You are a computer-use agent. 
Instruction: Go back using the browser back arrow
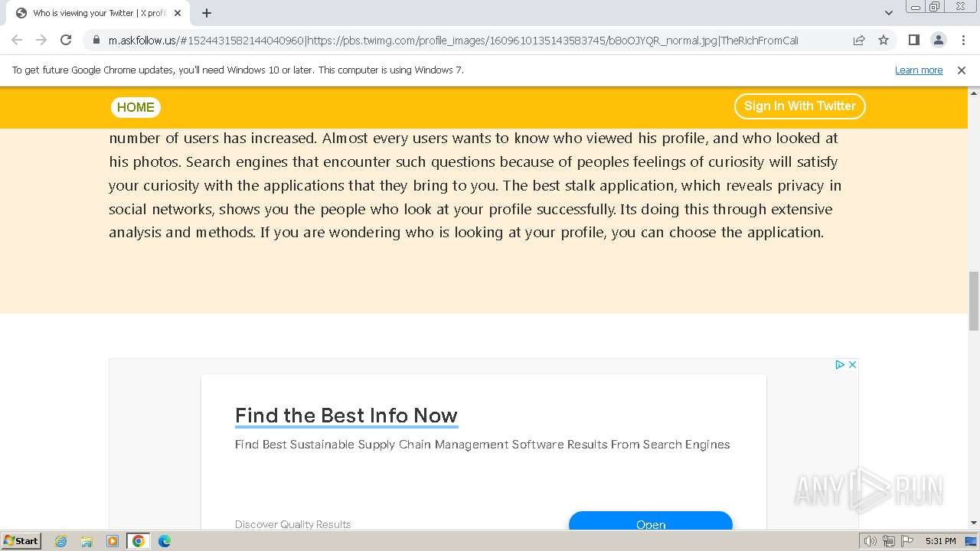[17, 40]
